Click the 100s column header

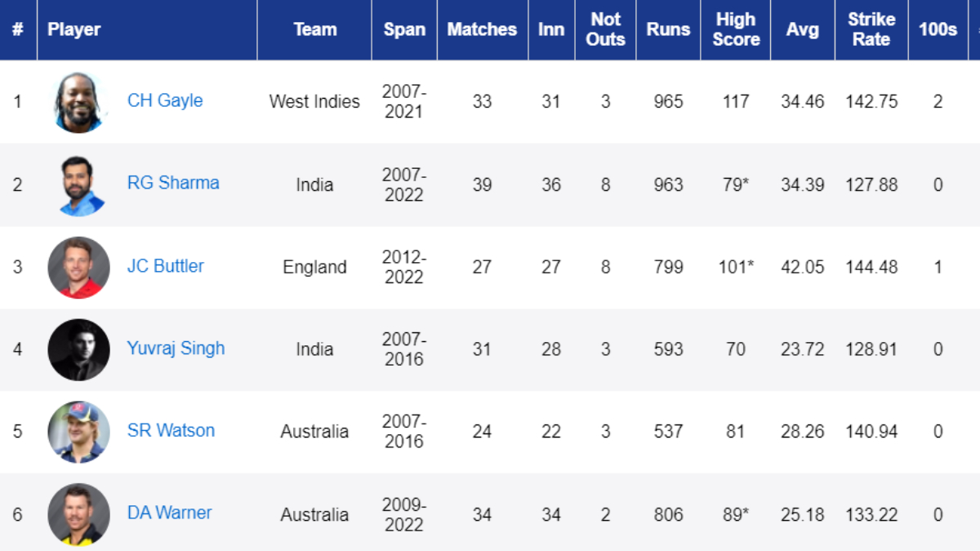[938, 29]
